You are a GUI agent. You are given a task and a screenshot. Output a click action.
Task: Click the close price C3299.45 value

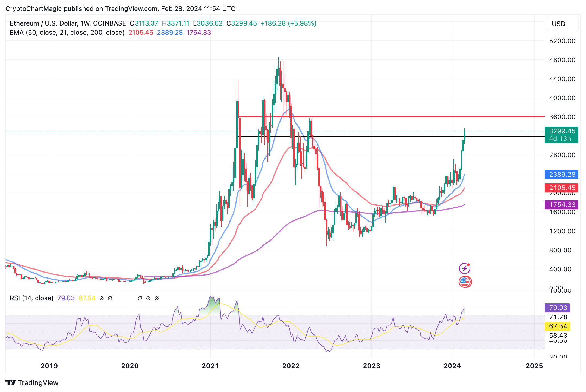(242, 23)
